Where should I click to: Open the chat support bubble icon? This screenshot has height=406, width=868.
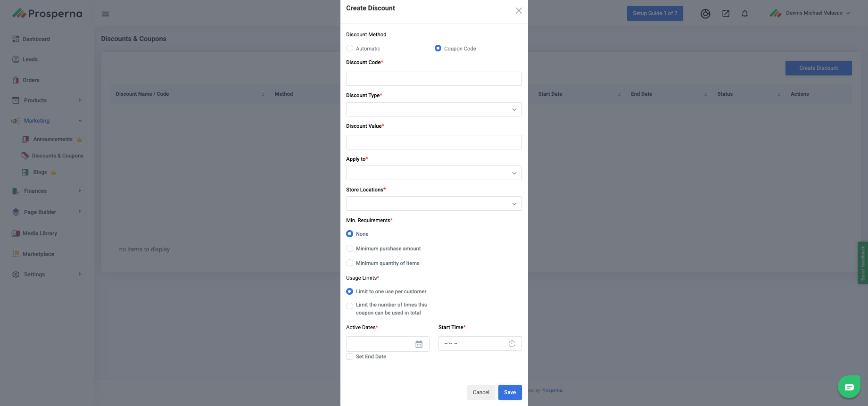[x=849, y=387]
